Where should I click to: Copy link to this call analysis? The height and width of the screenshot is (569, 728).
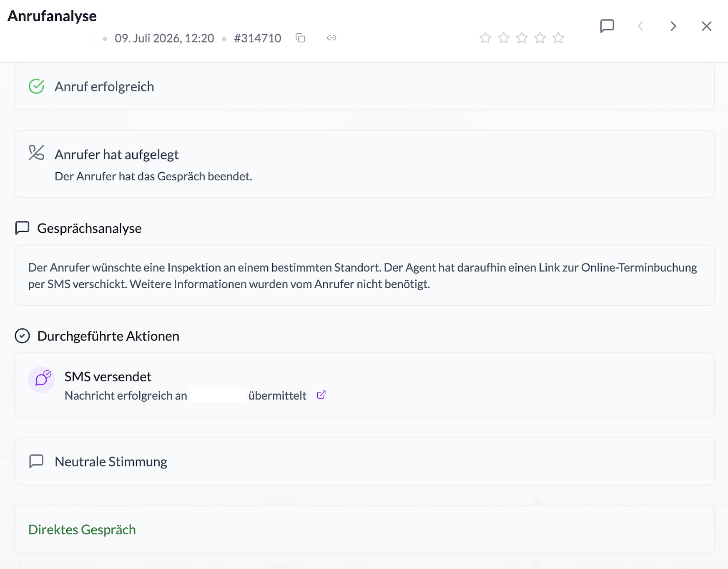pos(331,38)
